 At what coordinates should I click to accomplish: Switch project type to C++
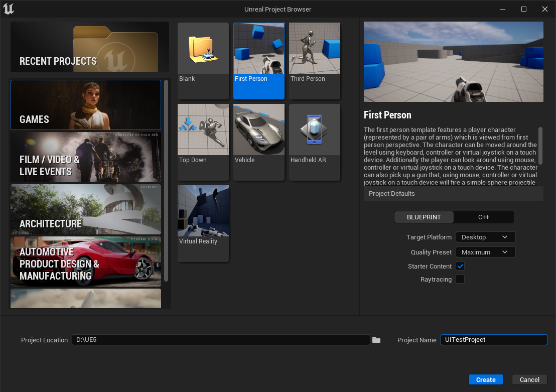484,217
